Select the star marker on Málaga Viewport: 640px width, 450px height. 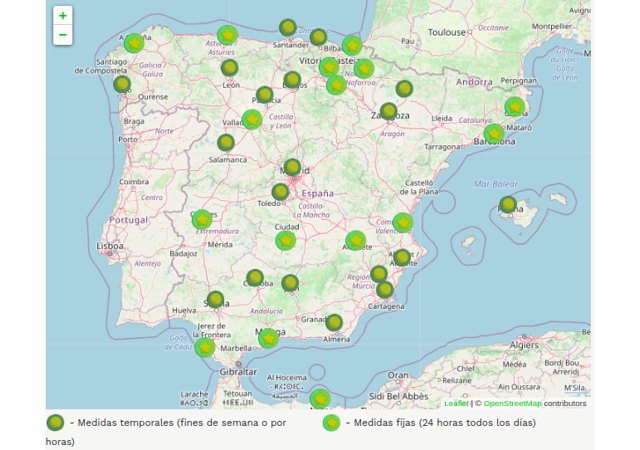coord(269,338)
